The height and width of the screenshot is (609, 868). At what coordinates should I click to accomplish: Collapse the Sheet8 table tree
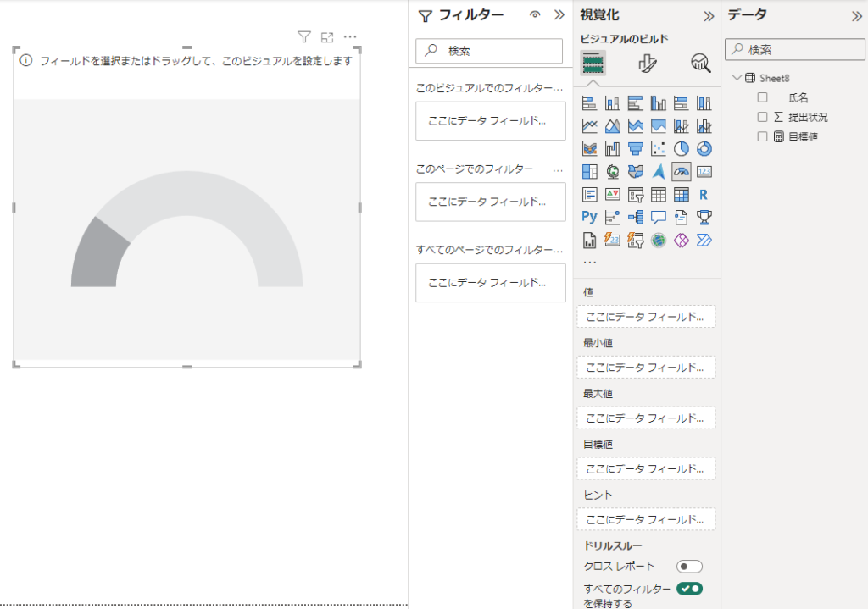[x=736, y=78]
